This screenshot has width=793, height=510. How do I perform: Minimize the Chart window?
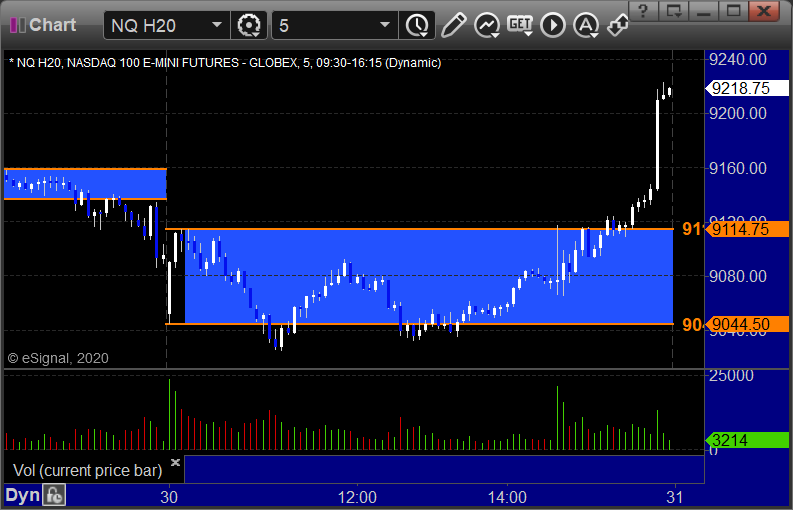(x=703, y=11)
